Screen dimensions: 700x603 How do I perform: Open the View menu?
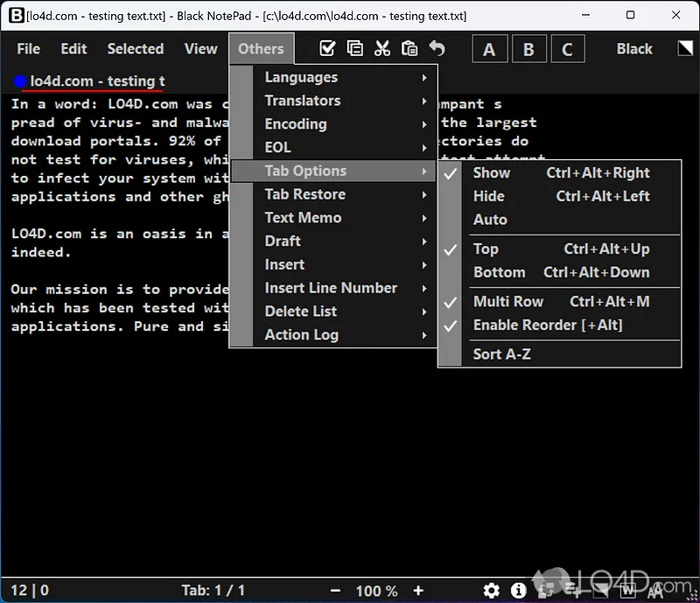click(x=201, y=49)
